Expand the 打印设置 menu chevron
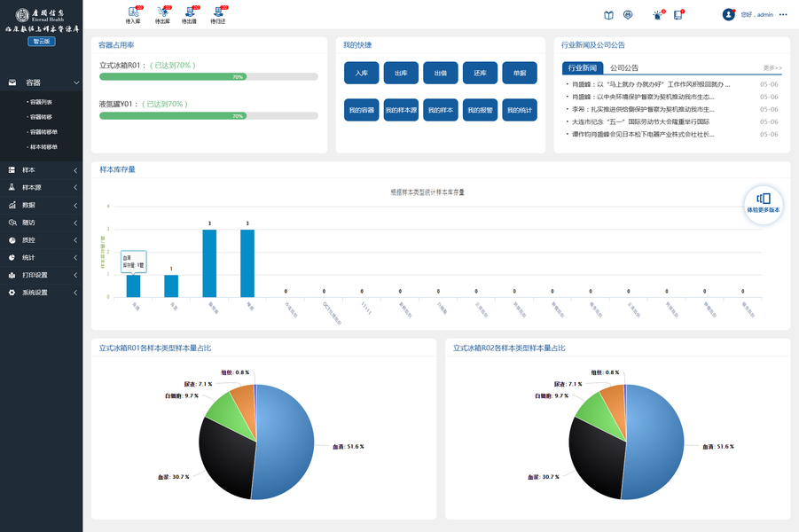 (75, 275)
